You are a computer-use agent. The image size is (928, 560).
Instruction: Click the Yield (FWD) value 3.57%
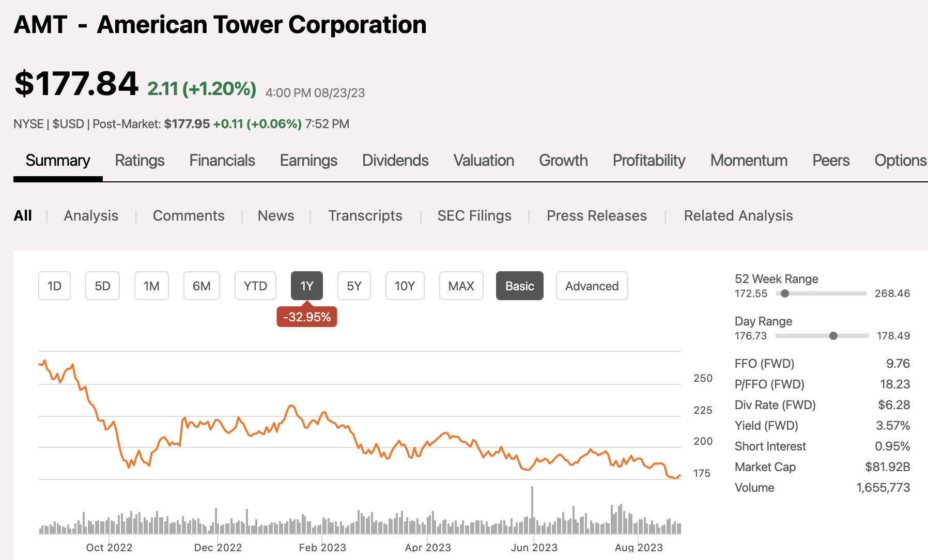pyautogui.click(x=893, y=426)
